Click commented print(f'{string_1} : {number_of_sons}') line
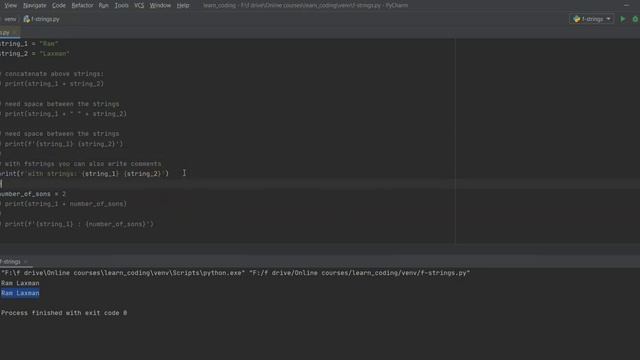640x360 pixels. (77, 224)
